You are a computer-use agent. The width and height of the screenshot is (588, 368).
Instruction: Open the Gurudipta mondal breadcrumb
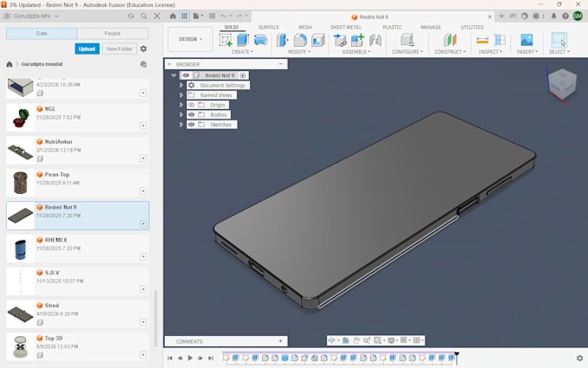(x=42, y=64)
